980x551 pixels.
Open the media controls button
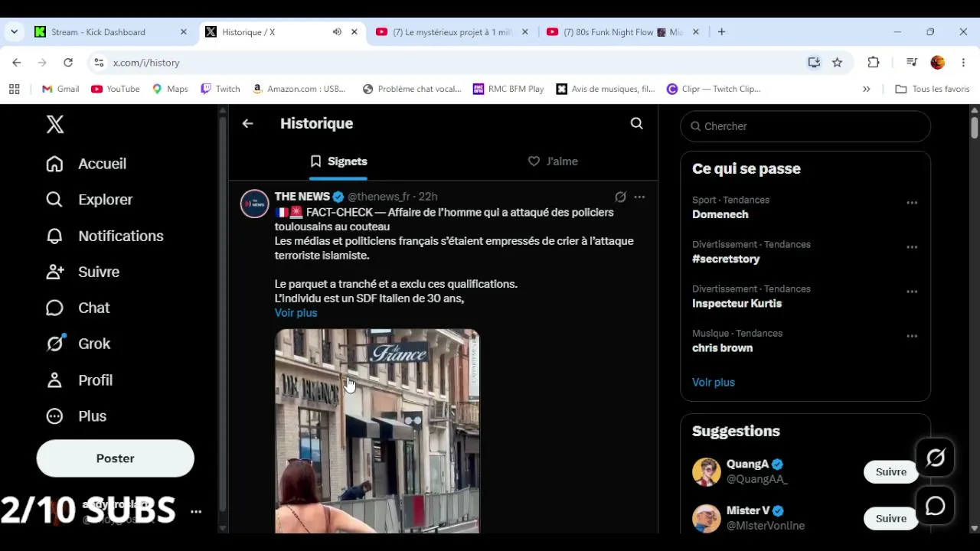pyautogui.click(x=911, y=63)
